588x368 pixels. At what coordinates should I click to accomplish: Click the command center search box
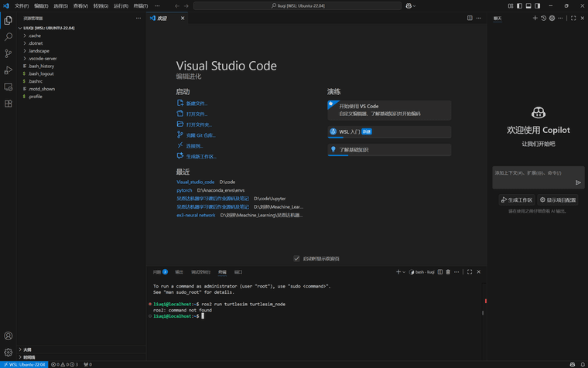click(297, 5)
